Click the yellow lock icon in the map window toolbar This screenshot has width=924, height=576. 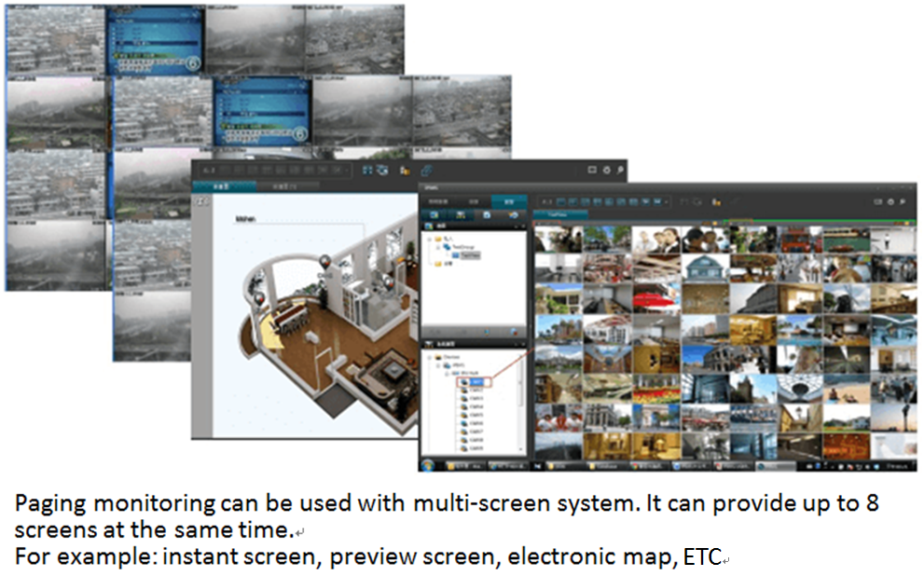pyautogui.click(x=405, y=171)
